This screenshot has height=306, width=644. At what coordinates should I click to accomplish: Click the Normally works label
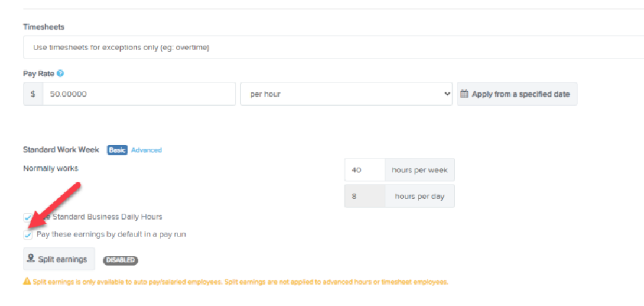click(51, 168)
